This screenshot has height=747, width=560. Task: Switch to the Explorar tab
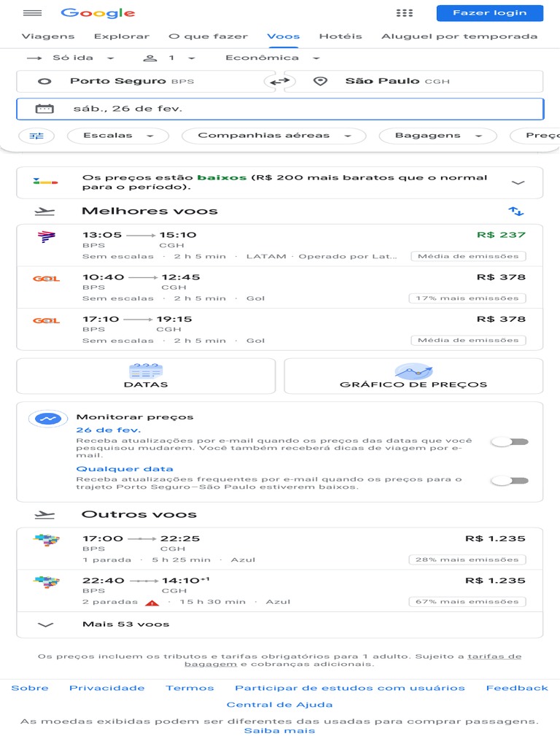click(x=122, y=36)
